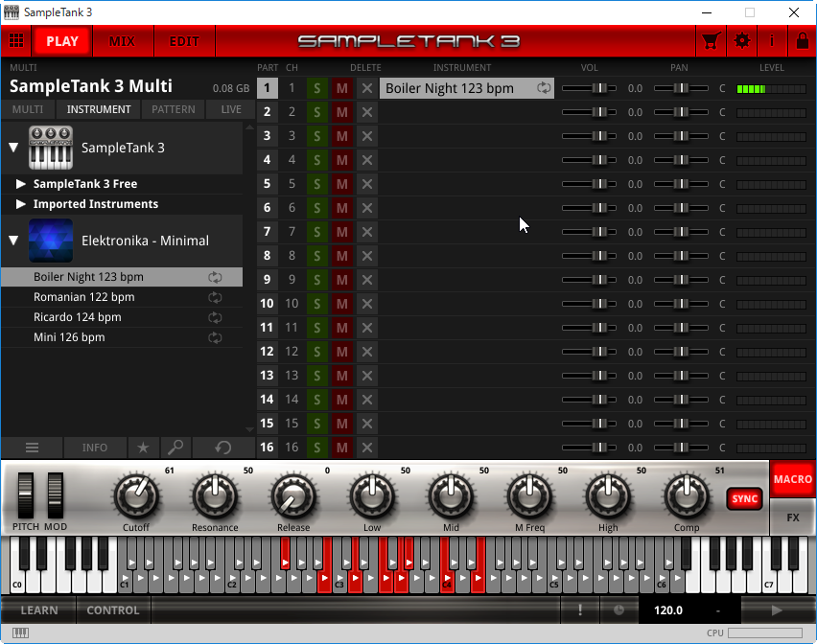This screenshot has width=817, height=644.
Task: Delete part 1 with its X icon
Action: 367,88
